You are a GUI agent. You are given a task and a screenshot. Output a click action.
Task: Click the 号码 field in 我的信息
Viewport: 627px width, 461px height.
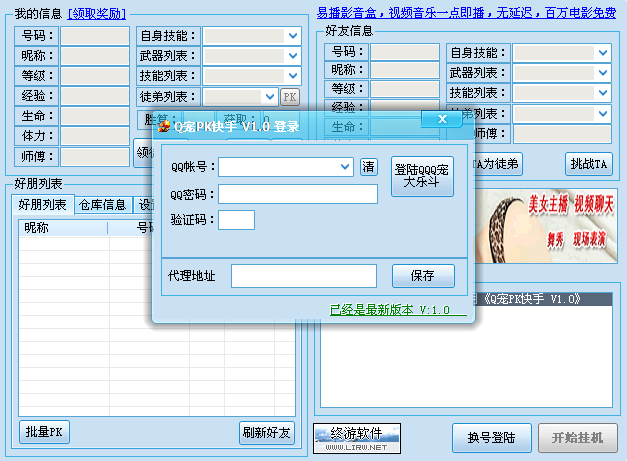click(95, 36)
